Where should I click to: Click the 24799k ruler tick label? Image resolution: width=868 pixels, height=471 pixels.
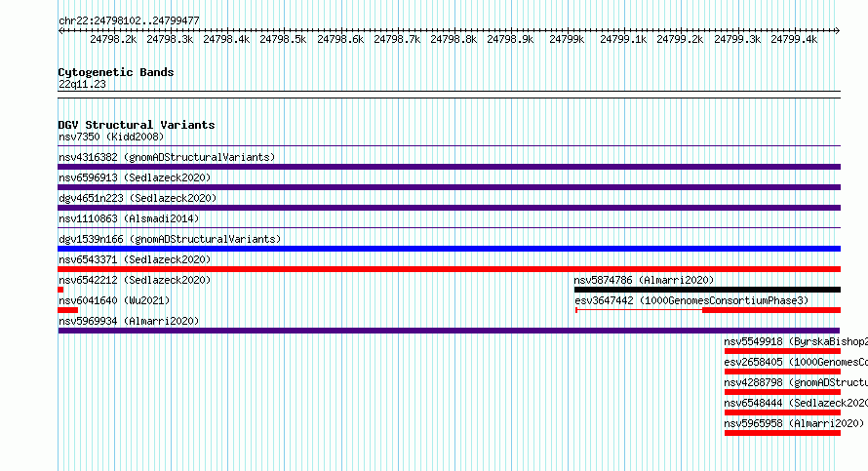click(x=567, y=39)
